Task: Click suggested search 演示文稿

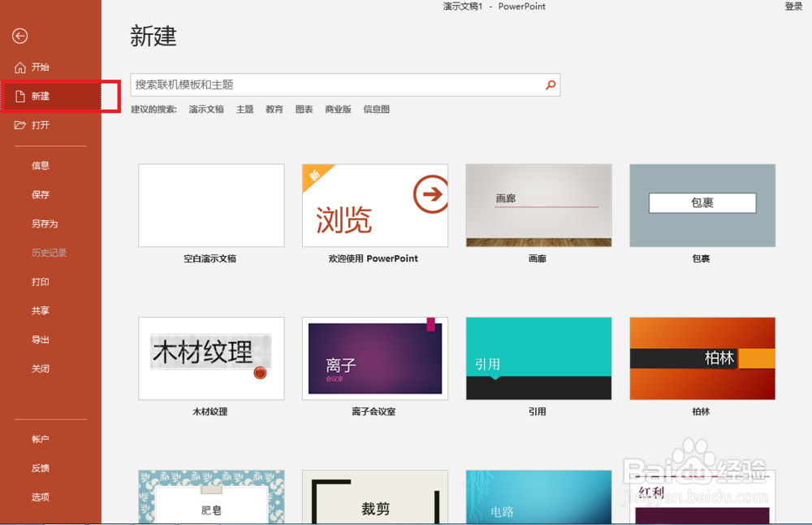Action: 206,110
